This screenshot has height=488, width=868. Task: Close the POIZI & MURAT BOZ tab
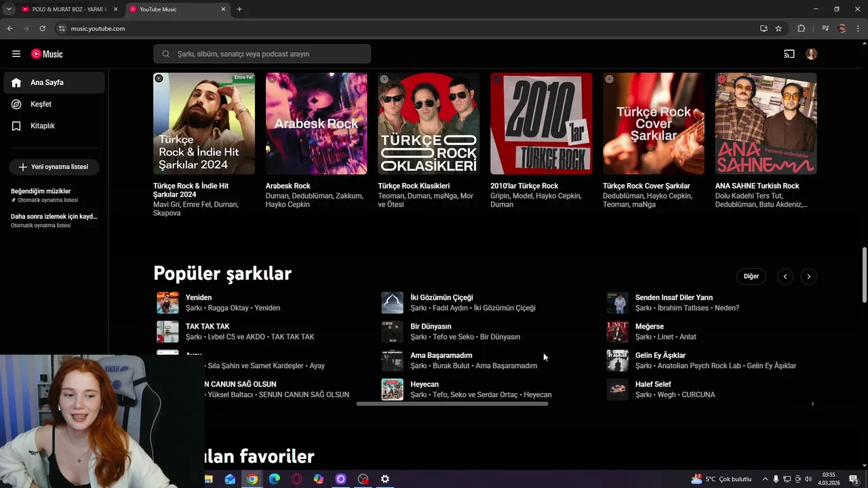(x=116, y=9)
